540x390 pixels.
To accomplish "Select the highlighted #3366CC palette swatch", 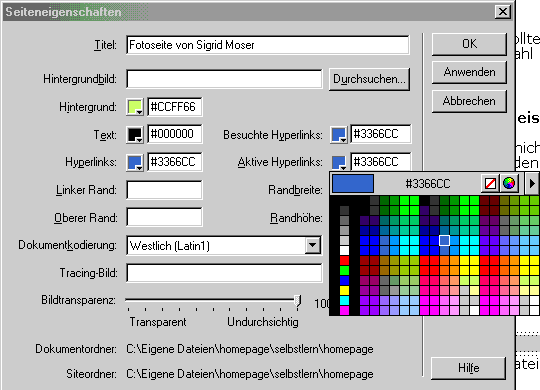I will 444,240.
